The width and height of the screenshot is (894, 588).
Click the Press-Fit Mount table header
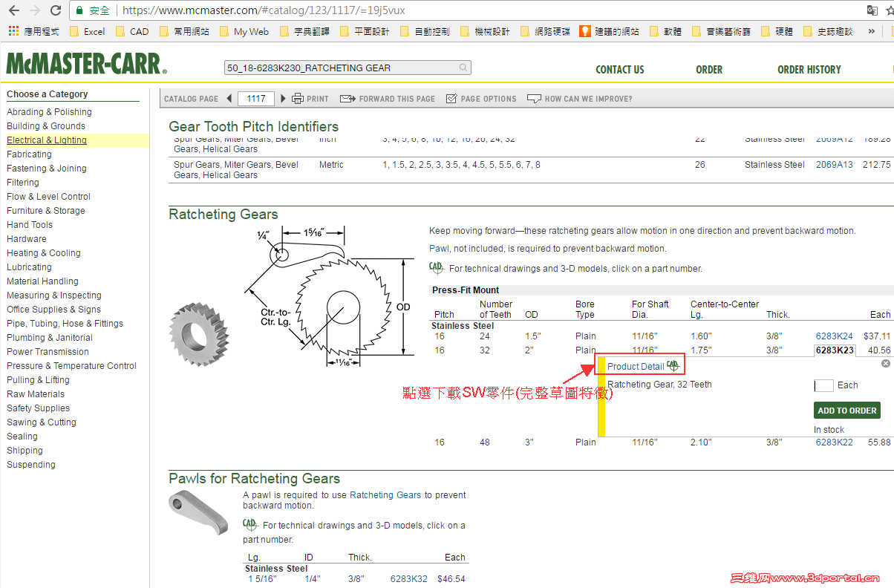coord(466,290)
